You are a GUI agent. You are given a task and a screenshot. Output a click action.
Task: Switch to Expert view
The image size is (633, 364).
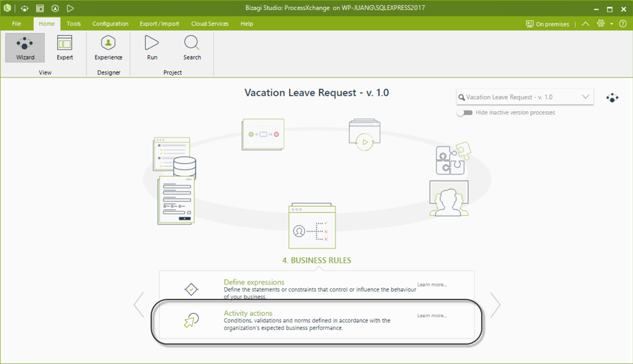65,48
